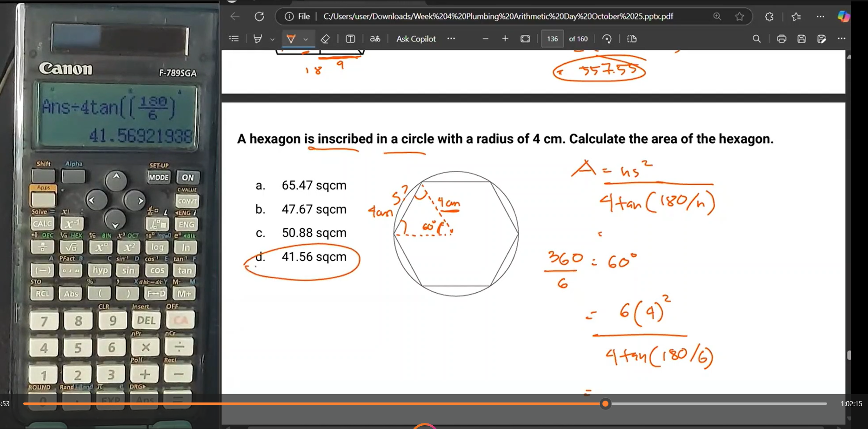Click the calculator ON key

pos(188,177)
